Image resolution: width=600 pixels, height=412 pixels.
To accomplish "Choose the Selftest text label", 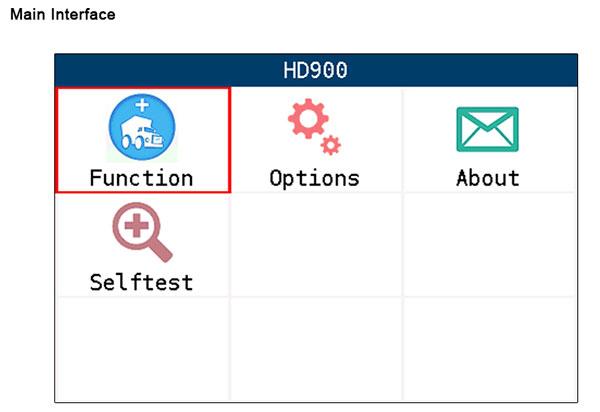I will point(140,281).
